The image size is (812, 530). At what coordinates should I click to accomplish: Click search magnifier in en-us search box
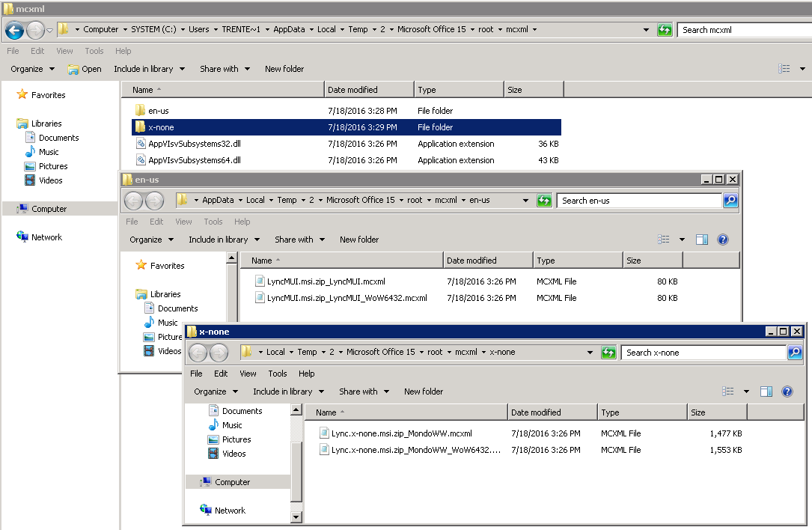point(730,201)
